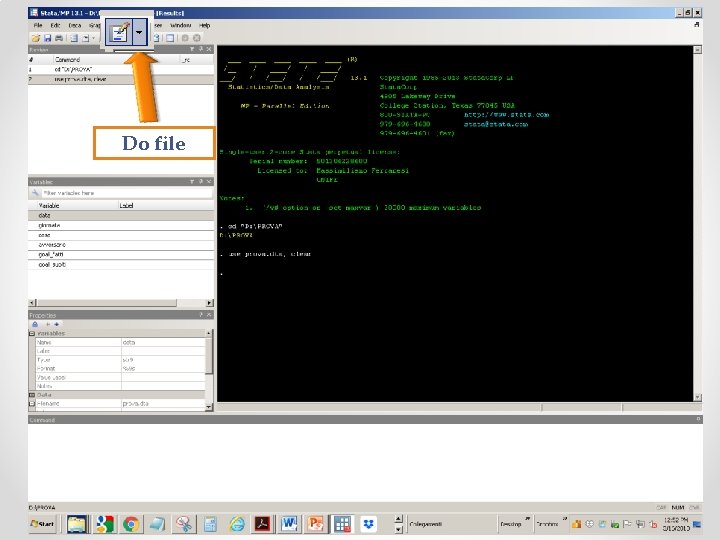
Task: Click the Windows Start button
Action: point(44,523)
